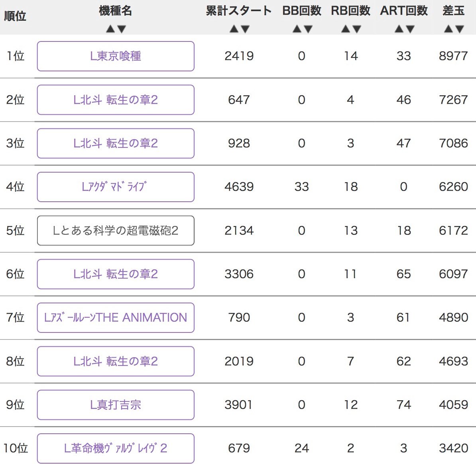Select the 4位 rank cell
The height and width of the screenshot is (464, 476).
16,187
